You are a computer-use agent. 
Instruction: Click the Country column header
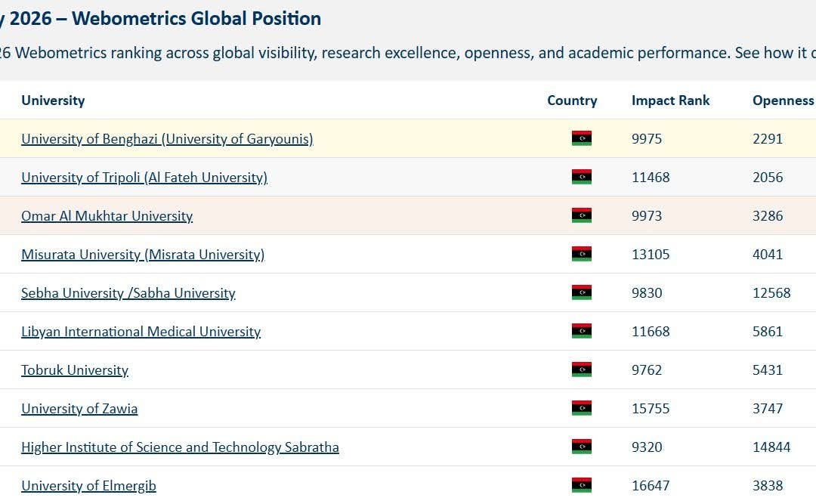tap(572, 100)
